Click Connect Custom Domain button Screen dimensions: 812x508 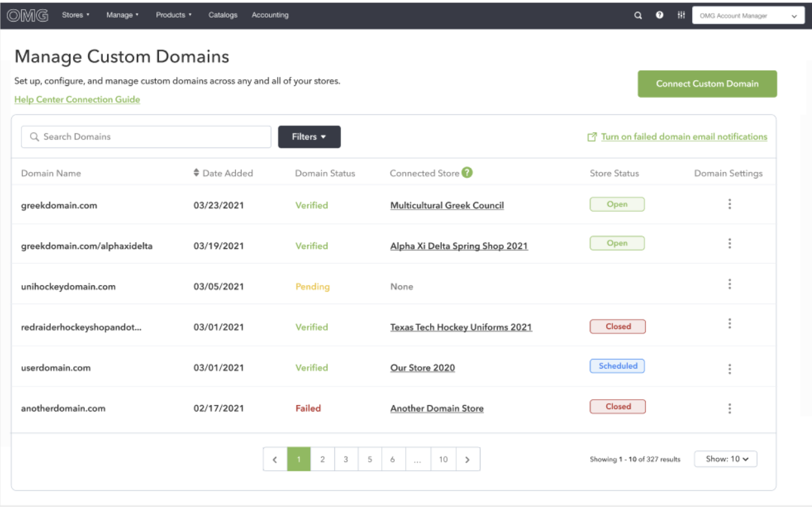pyautogui.click(x=707, y=84)
